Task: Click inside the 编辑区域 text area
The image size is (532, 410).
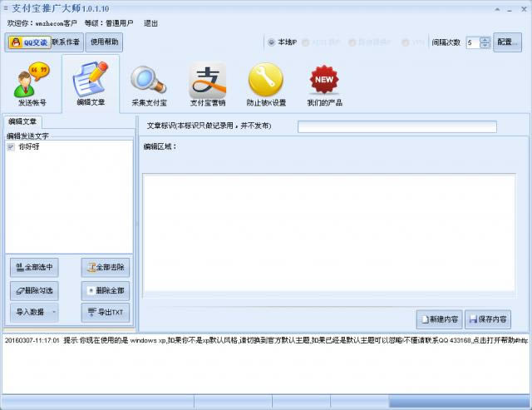Action: 328,235
